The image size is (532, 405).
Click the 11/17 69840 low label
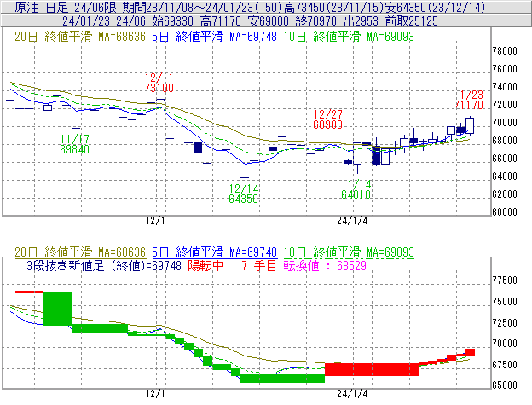pos(75,144)
